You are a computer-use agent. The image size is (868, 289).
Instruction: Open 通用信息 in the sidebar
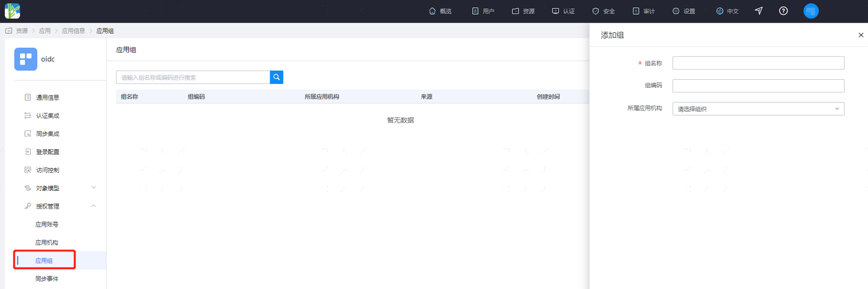[47, 98]
